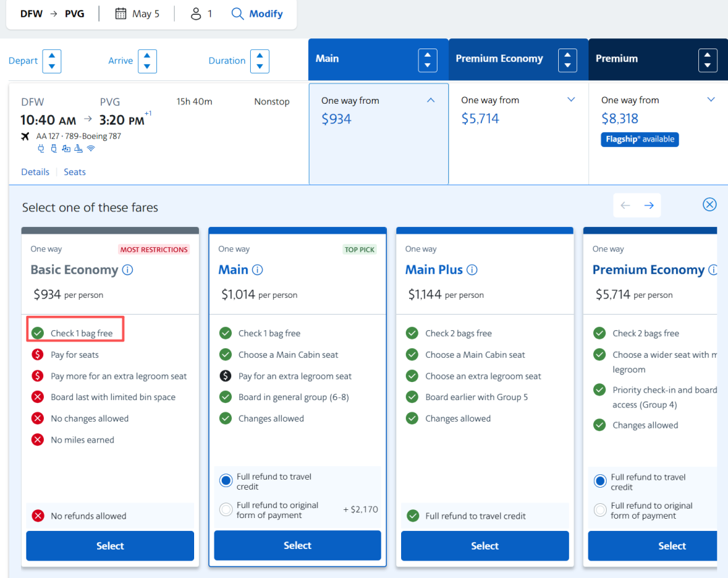This screenshot has width=728, height=578.
Task: Expand the Premium Economy $5,714 fare
Action: [x=571, y=100]
